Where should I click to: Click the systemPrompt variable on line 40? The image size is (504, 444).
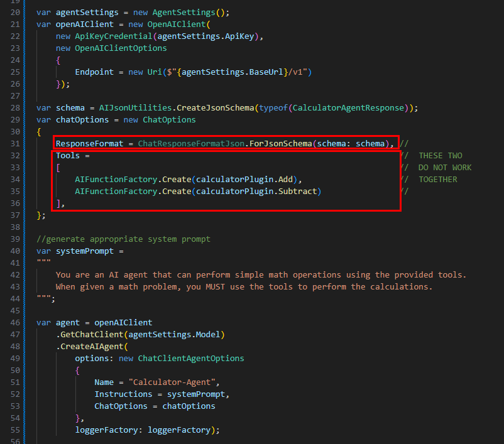coord(85,251)
